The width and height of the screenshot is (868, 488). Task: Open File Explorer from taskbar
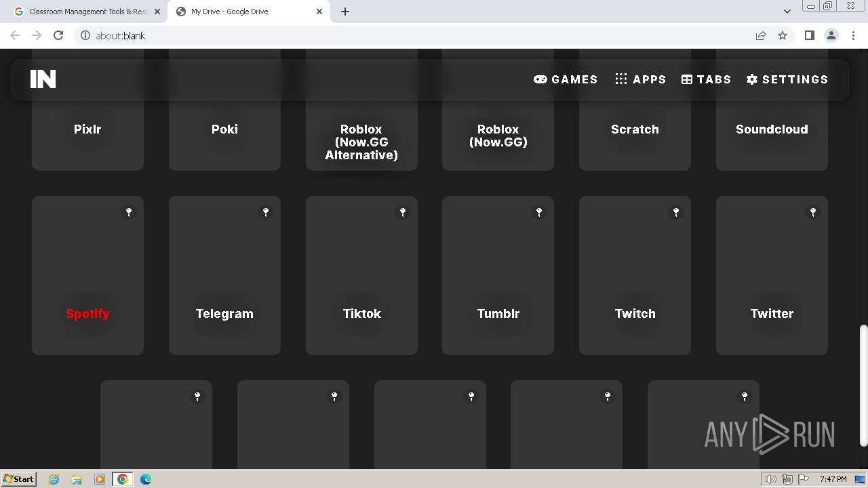(77, 479)
